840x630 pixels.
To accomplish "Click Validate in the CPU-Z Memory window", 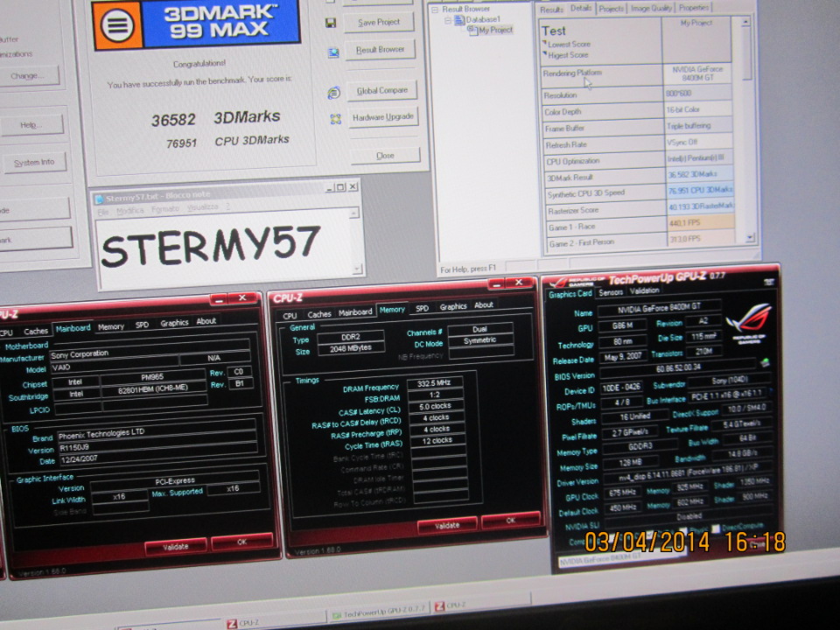I will [x=447, y=526].
